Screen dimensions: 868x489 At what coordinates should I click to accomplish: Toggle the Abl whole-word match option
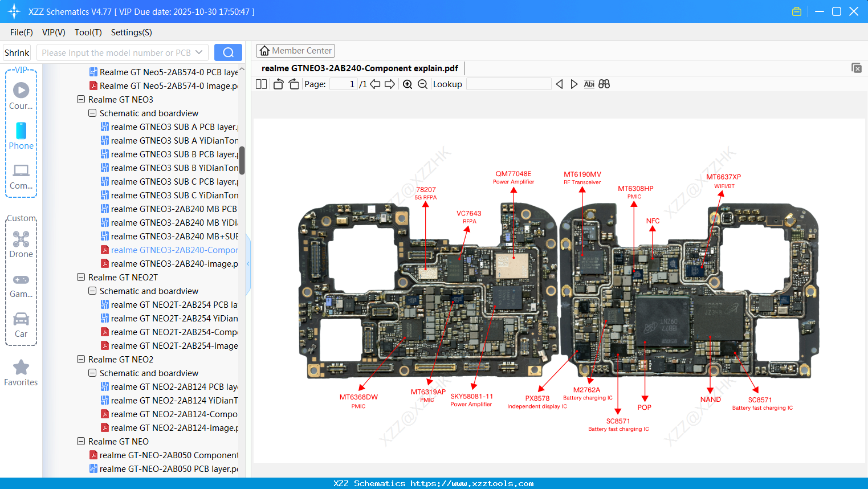click(x=589, y=84)
